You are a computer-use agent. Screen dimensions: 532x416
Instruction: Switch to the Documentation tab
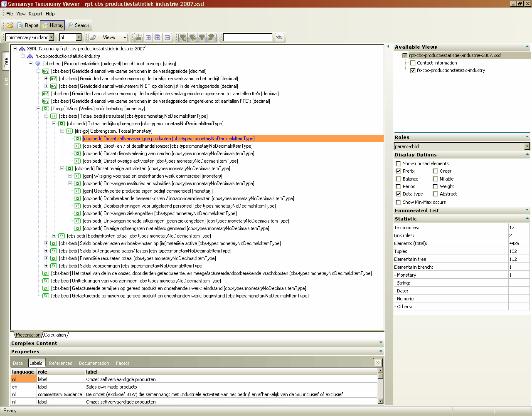coord(94,363)
